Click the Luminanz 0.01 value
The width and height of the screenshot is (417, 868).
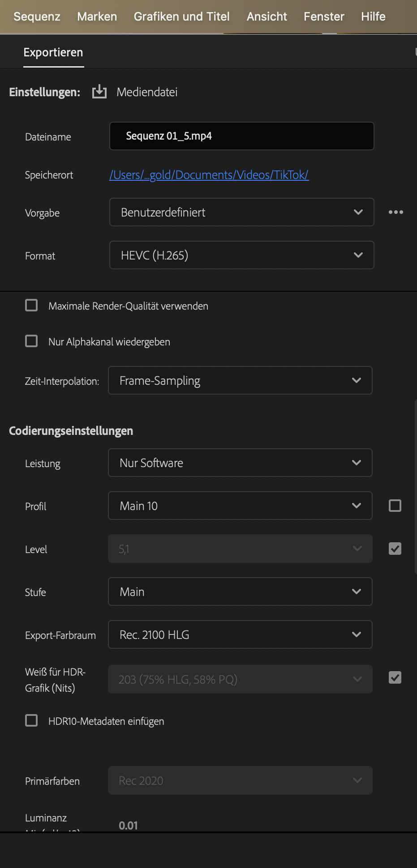point(128,825)
